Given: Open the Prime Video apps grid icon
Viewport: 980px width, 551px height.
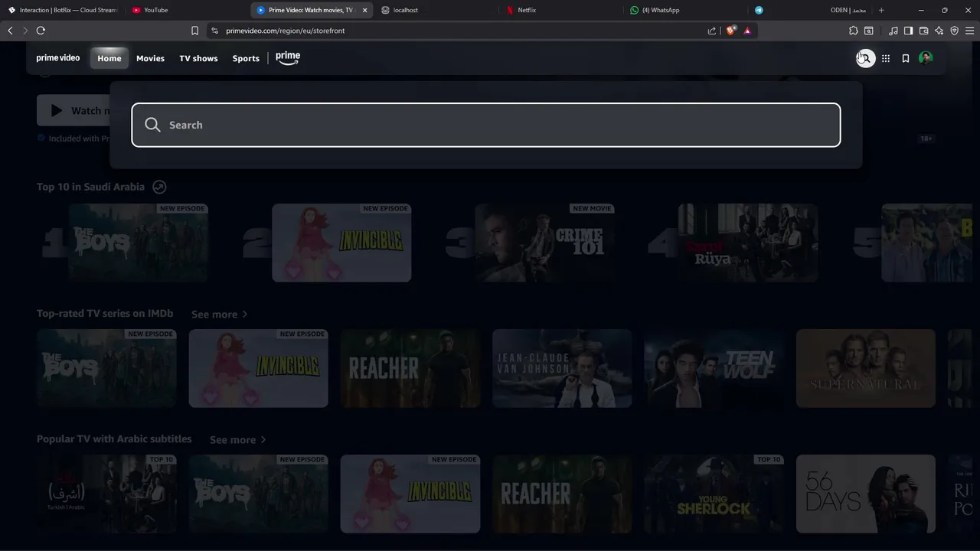Looking at the screenshot, I should (x=886, y=58).
